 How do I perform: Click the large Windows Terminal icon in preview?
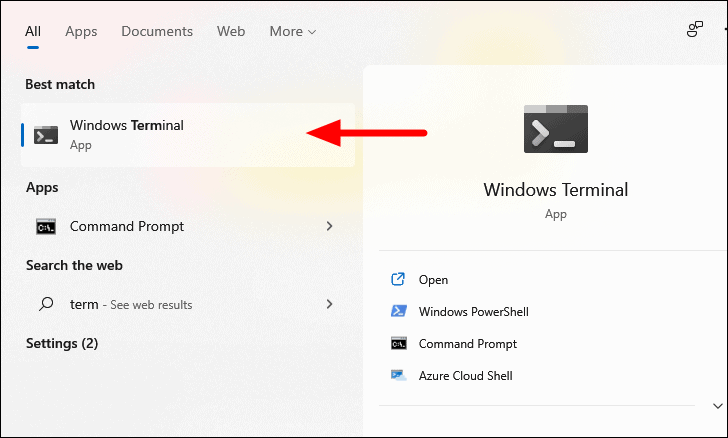[555, 129]
